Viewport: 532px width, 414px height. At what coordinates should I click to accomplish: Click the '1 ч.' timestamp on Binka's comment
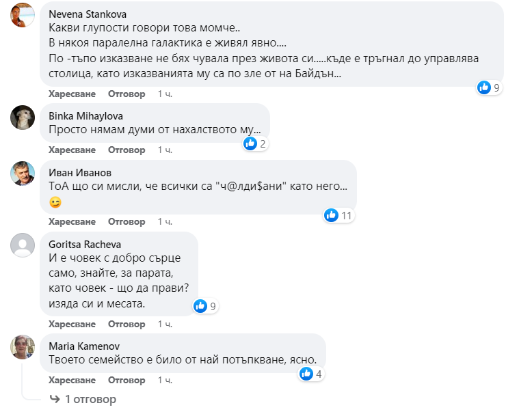165,150
